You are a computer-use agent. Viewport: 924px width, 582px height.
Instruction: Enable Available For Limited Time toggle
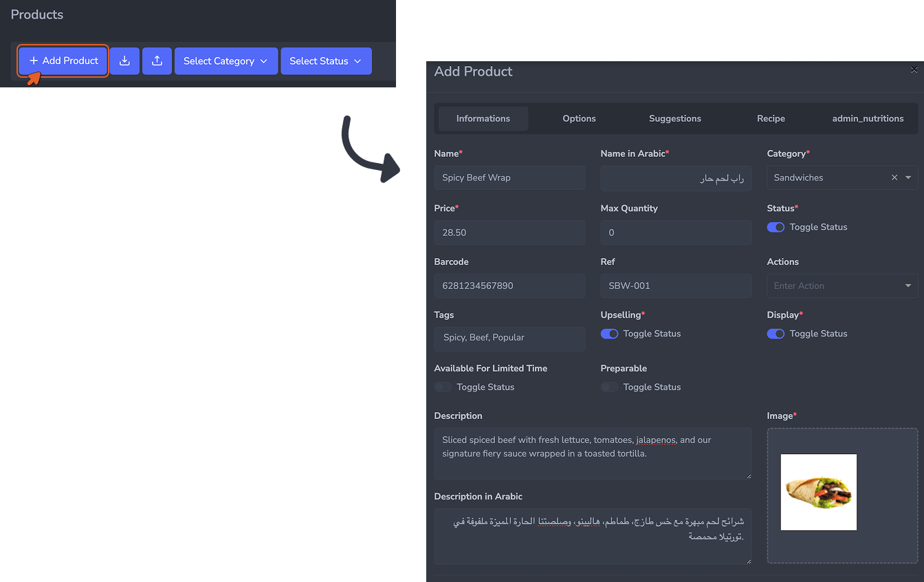pos(443,387)
